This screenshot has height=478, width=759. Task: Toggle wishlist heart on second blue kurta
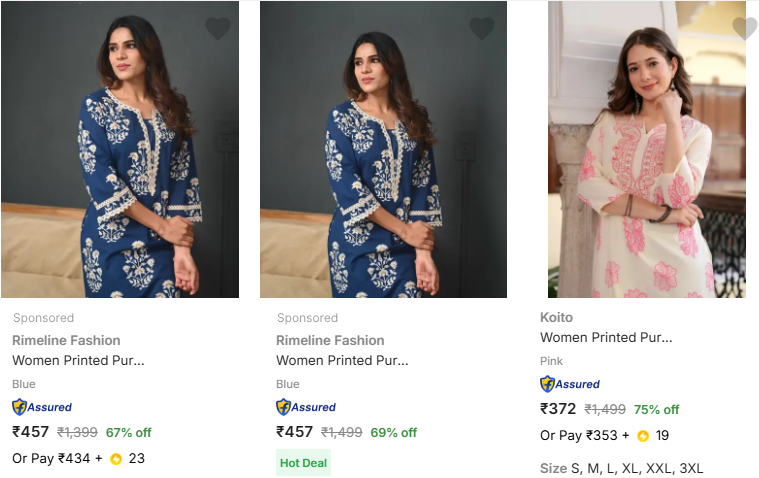[482, 28]
